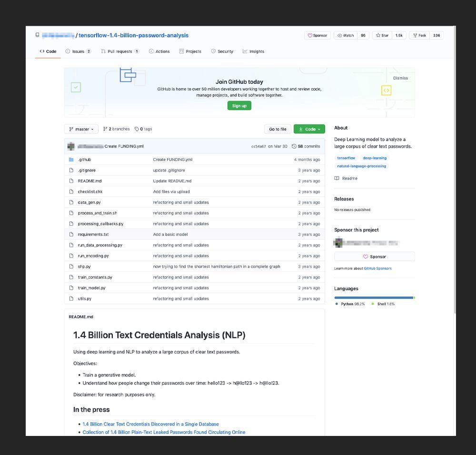
Task: Click the Watch button
Action: click(346, 35)
